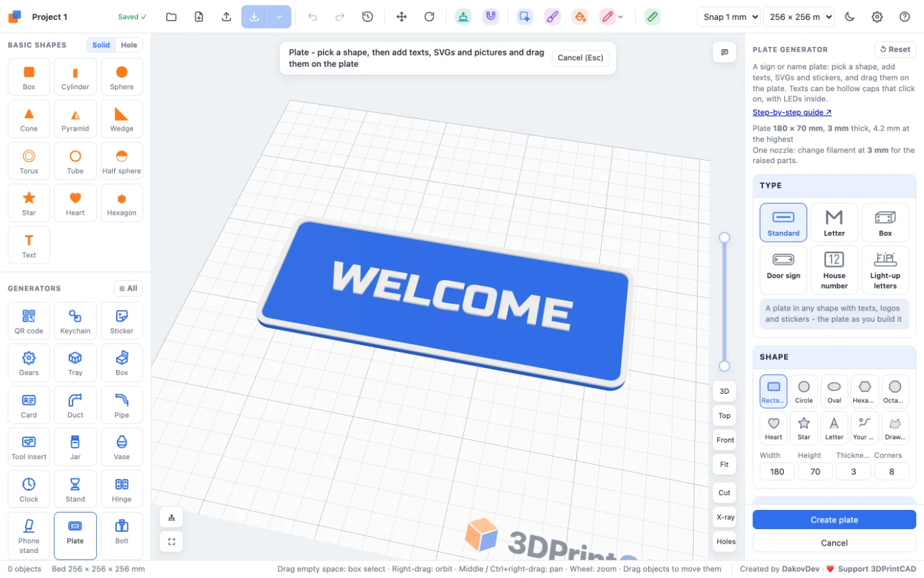Expand the pencil tool chevron
The image size is (924, 578).
pyautogui.click(x=620, y=17)
